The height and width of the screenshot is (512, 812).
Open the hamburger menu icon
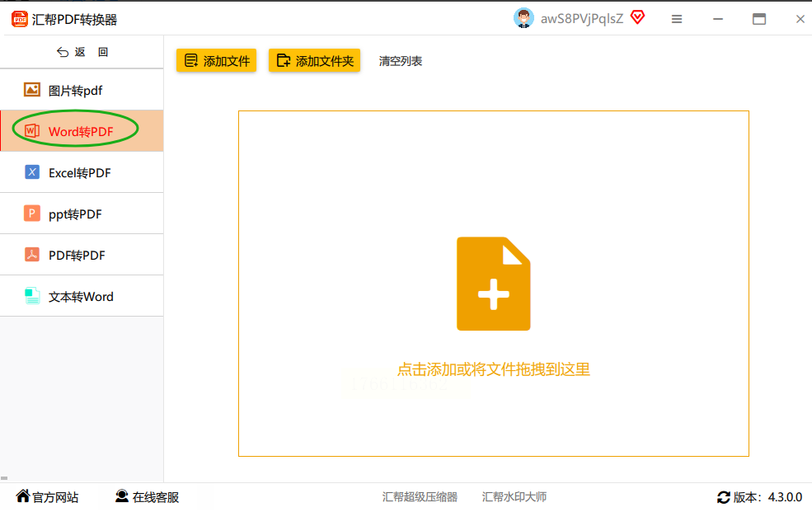(676, 19)
